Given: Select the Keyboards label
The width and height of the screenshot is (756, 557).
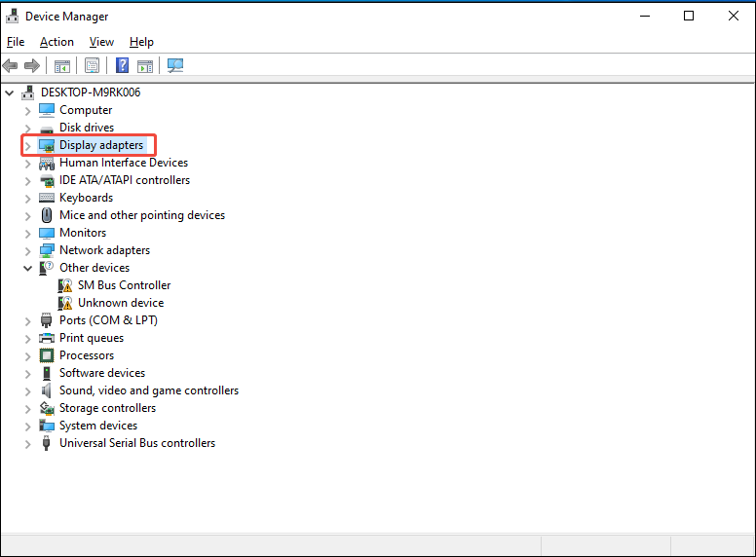Looking at the screenshot, I should (x=87, y=198).
